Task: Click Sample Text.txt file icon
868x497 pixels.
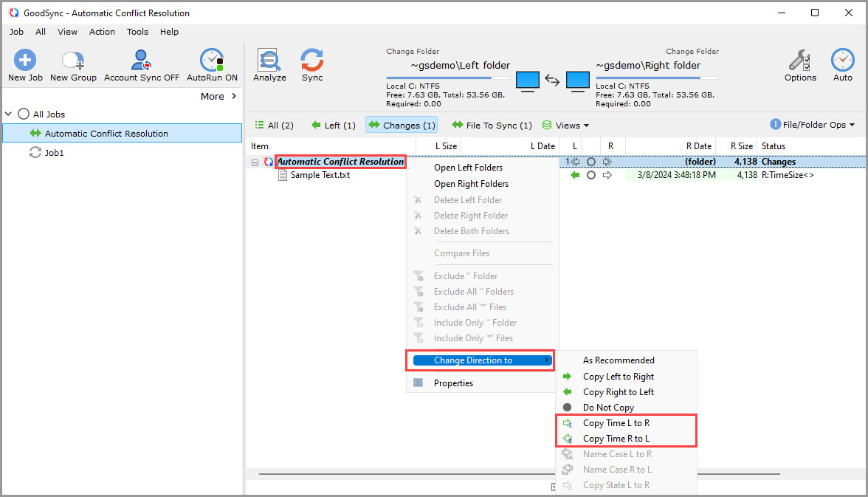Action: pyautogui.click(x=282, y=175)
